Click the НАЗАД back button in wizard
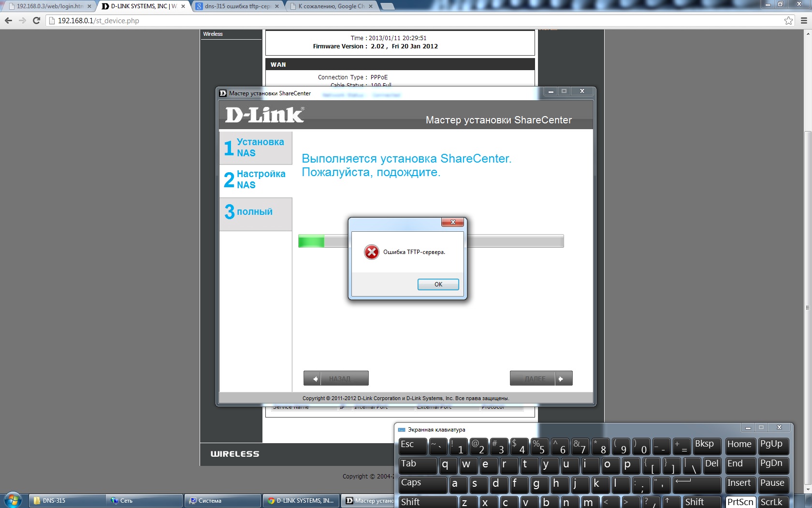 coord(336,378)
